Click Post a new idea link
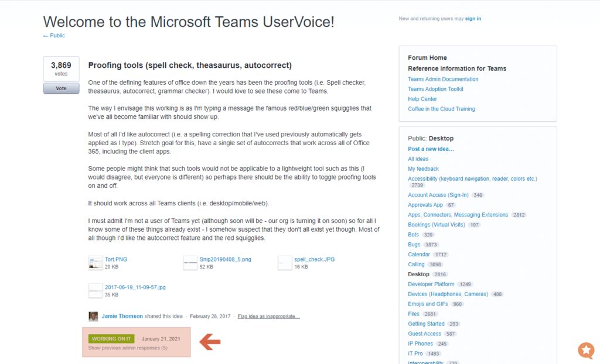 431,149
